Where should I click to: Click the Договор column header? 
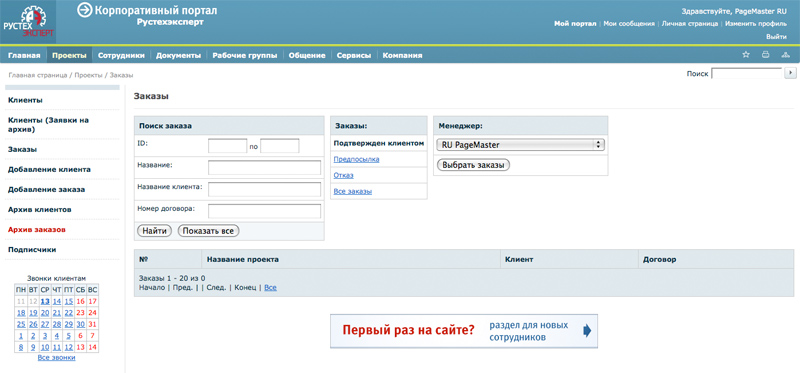pos(659,260)
